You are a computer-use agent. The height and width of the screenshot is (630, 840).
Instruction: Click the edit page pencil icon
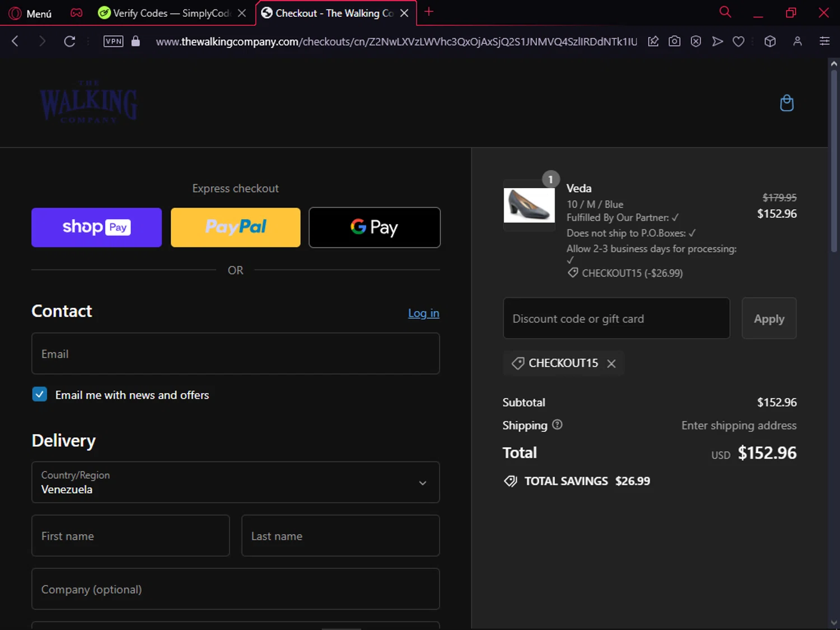coord(653,41)
